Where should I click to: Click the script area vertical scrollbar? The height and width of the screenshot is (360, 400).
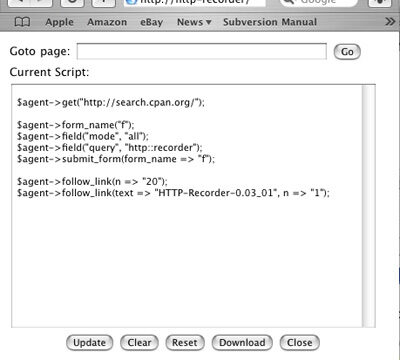(368, 206)
